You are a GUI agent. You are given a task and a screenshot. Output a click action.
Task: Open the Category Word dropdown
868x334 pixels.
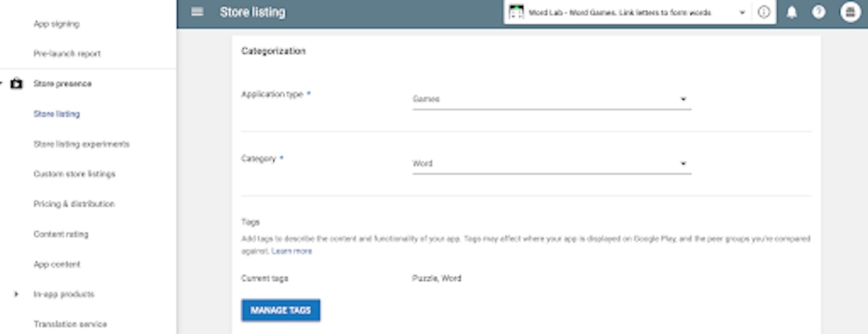click(551, 164)
